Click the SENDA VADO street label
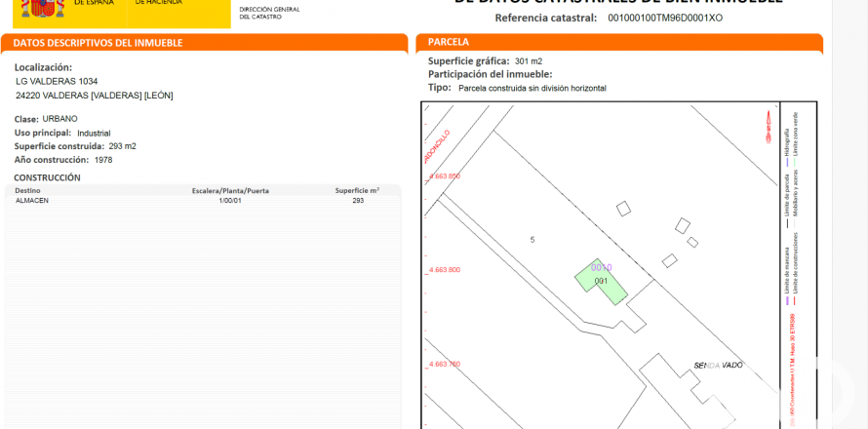868x429 pixels. [x=718, y=366]
